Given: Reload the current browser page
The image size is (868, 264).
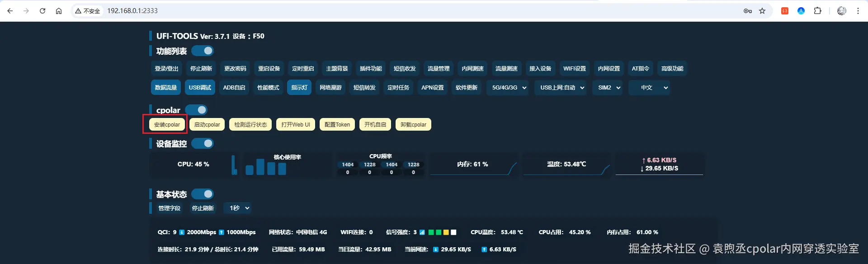Looking at the screenshot, I should (x=42, y=11).
